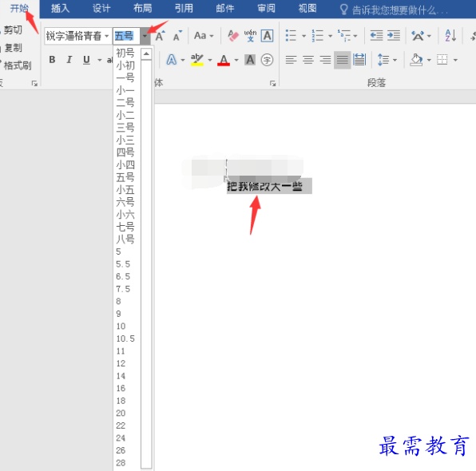Switch to 视图 tab

pos(307,8)
